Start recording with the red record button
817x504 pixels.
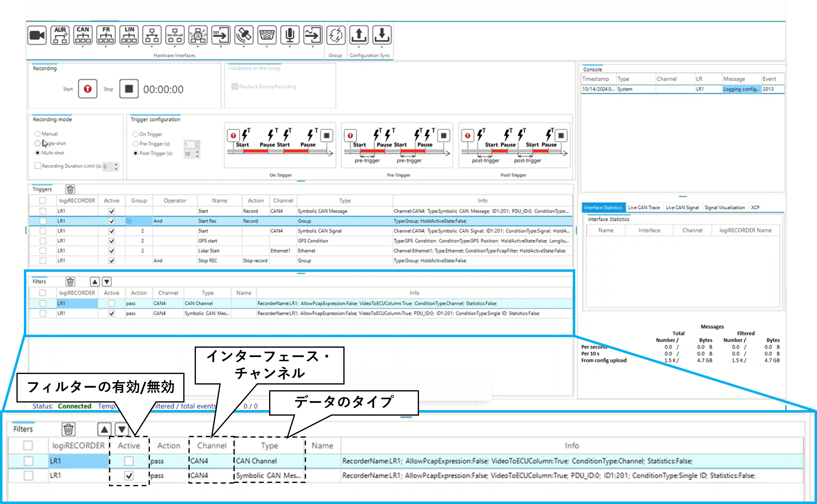click(88, 89)
